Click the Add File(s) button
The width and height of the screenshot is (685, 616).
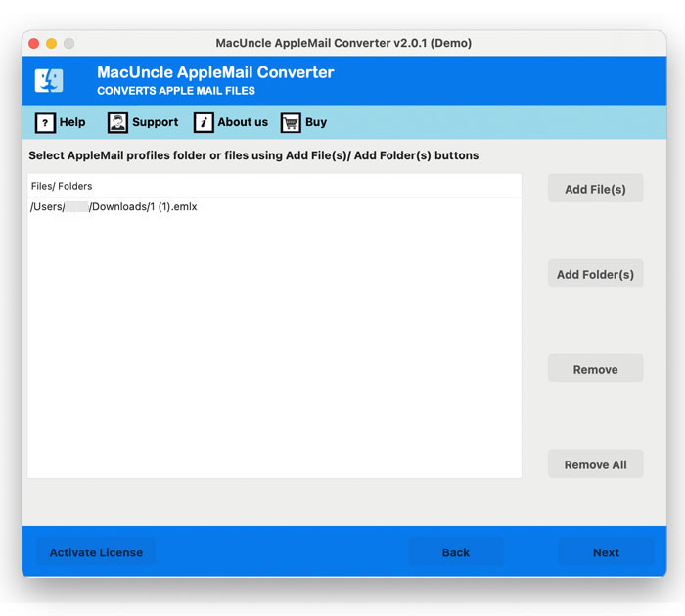click(595, 188)
